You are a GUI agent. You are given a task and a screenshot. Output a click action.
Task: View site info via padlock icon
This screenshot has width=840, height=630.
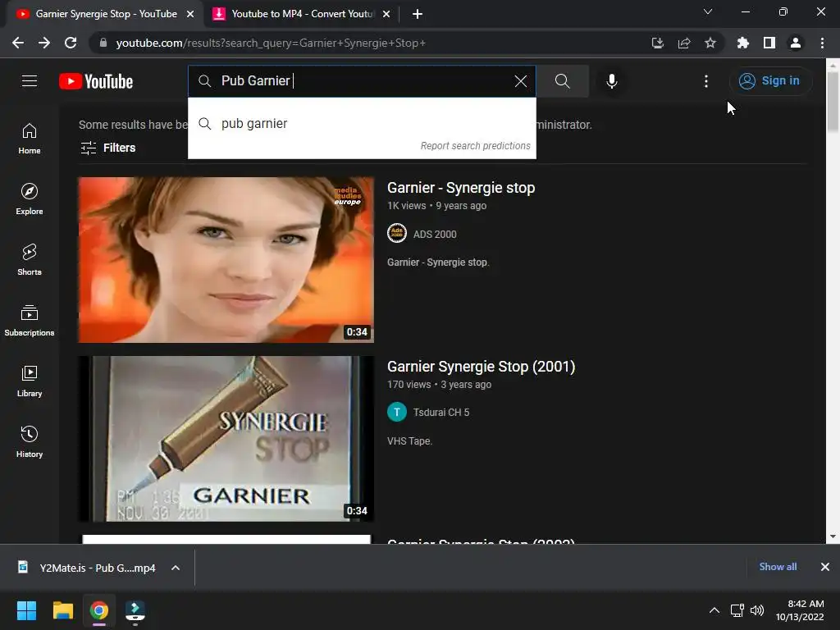coord(103,43)
